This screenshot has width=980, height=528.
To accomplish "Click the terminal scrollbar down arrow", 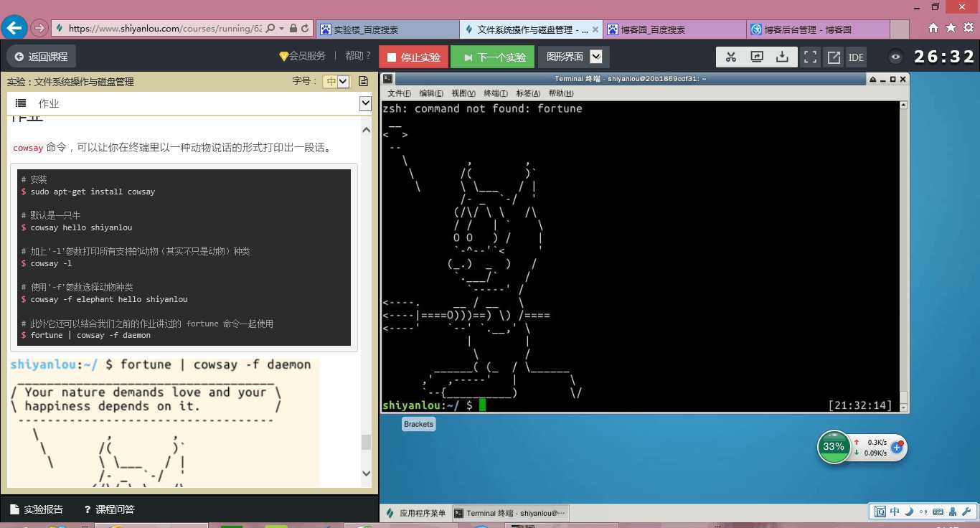I will pos(904,407).
